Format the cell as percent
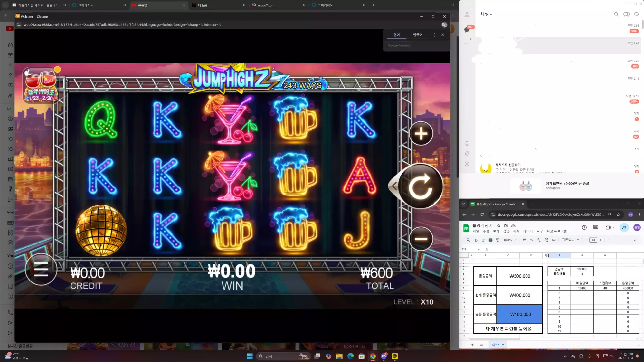644x362 pixels. tap(531, 240)
